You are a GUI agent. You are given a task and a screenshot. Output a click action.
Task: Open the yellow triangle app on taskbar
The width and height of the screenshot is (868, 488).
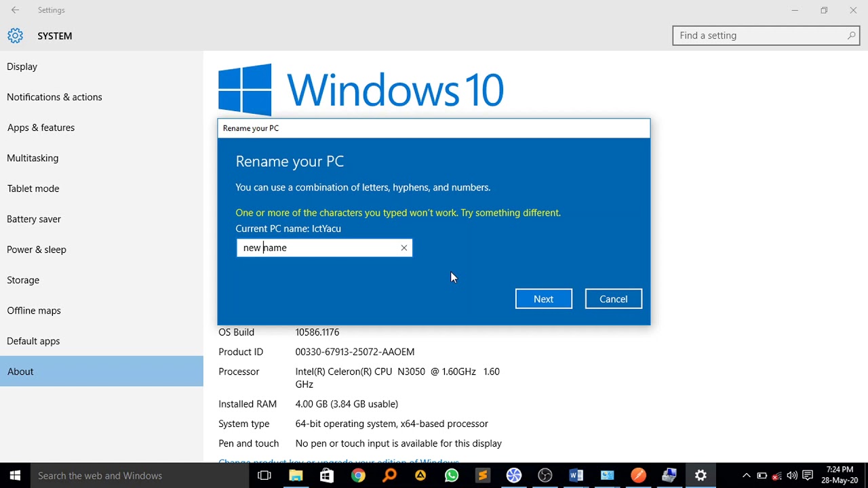420,476
